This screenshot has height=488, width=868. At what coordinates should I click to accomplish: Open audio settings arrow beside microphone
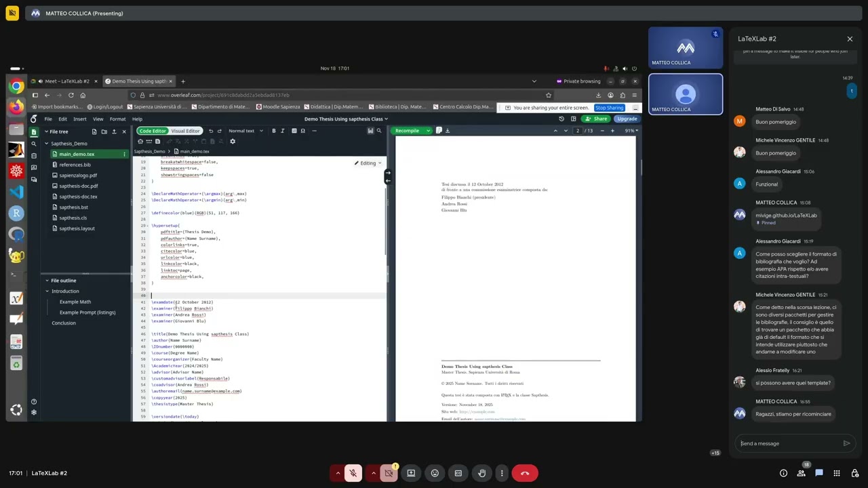coord(338,473)
